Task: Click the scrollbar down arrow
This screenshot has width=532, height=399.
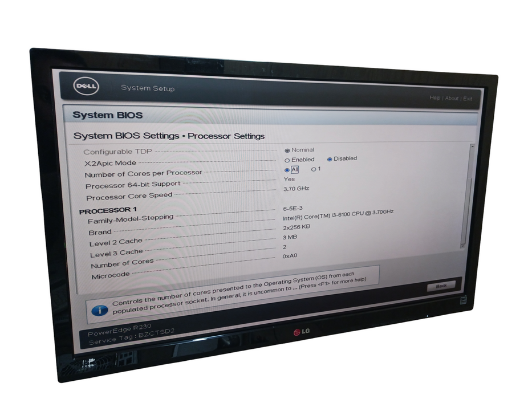Action: (462, 245)
